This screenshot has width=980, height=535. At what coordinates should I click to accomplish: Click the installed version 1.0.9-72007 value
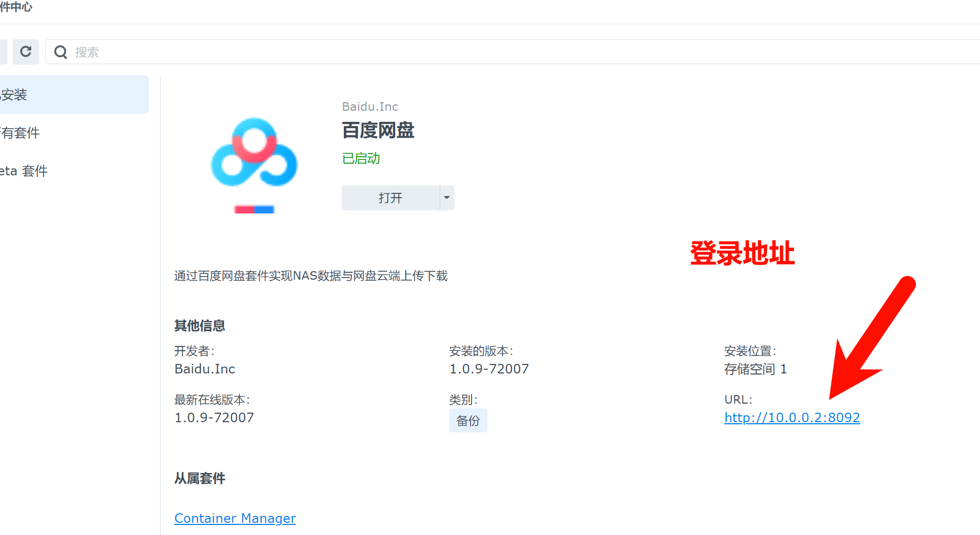click(489, 369)
